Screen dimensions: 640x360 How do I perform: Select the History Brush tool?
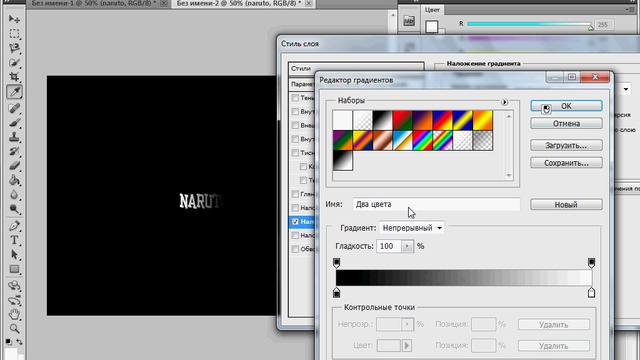pyautogui.click(x=14, y=151)
